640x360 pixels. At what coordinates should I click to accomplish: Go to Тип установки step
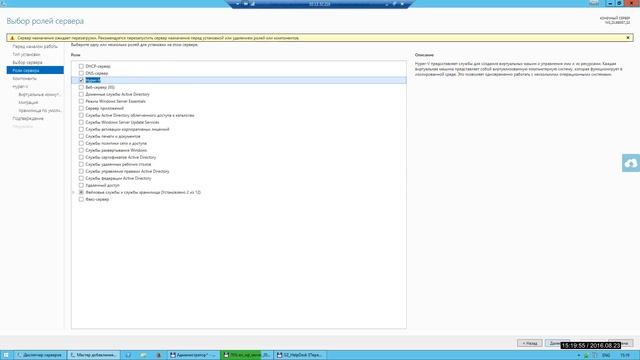26,54
